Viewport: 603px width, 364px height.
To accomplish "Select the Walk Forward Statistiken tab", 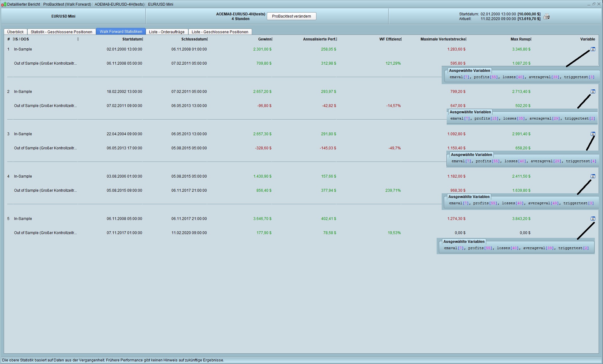I will pyautogui.click(x=121, y=32).
